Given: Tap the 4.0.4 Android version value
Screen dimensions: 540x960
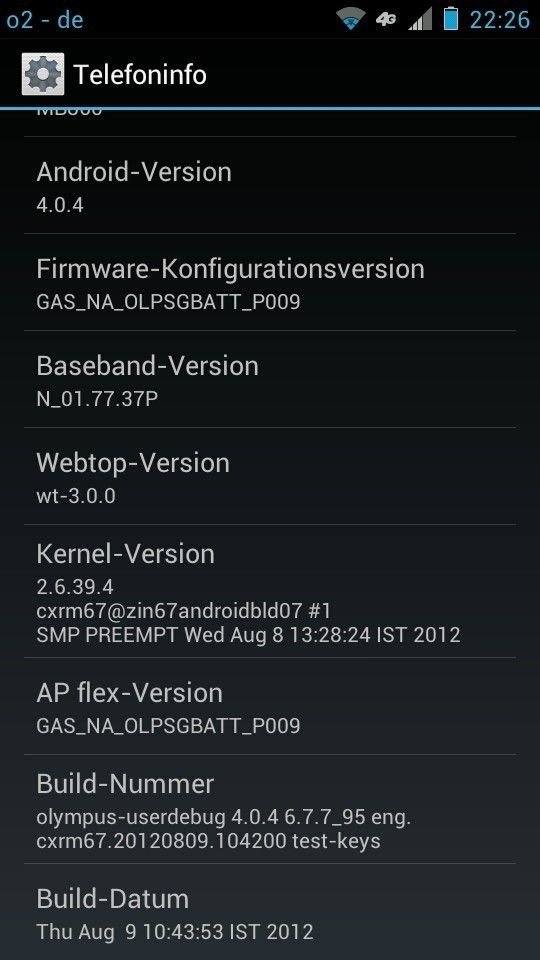Looking at the screenshot, I should coord(60,204).
